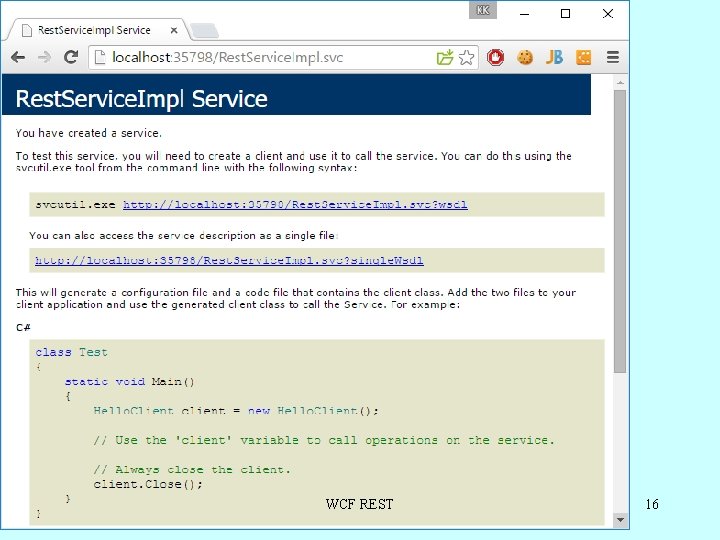This screenshot has width=720, height=540.
Task: Open the red stop-hand adblock extension
Action: pos(495,57)
